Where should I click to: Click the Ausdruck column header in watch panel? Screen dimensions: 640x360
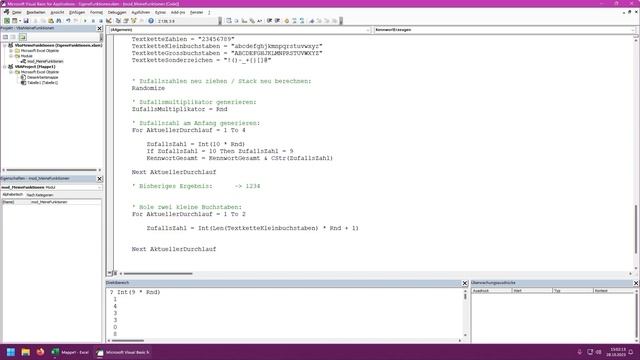pos(491,291)
